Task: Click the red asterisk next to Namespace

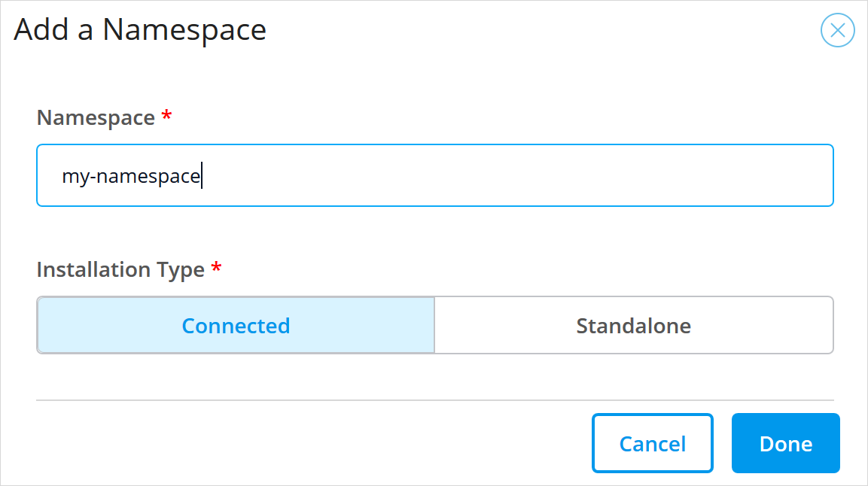Action: click(x=166, y=114)
